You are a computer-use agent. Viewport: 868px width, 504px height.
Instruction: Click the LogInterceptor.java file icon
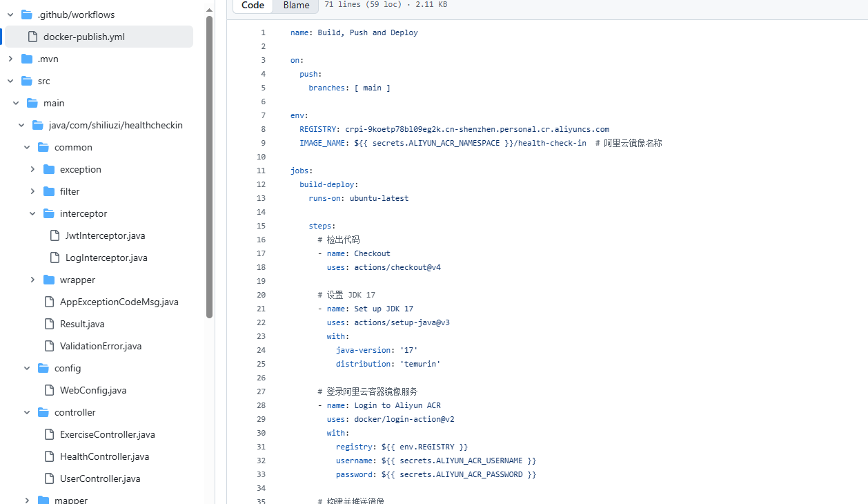tap(55, 258)
